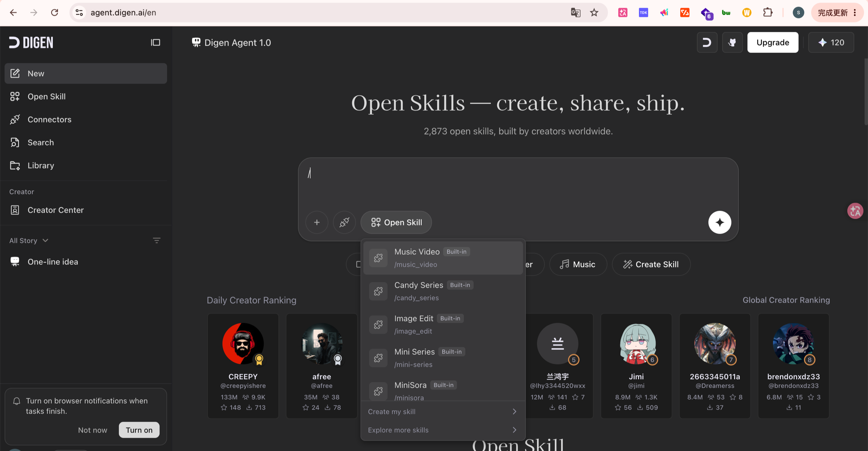Expand the Explore more skills row
The height and width of the screenshot is (451, 868).
(x=443, y=430)
